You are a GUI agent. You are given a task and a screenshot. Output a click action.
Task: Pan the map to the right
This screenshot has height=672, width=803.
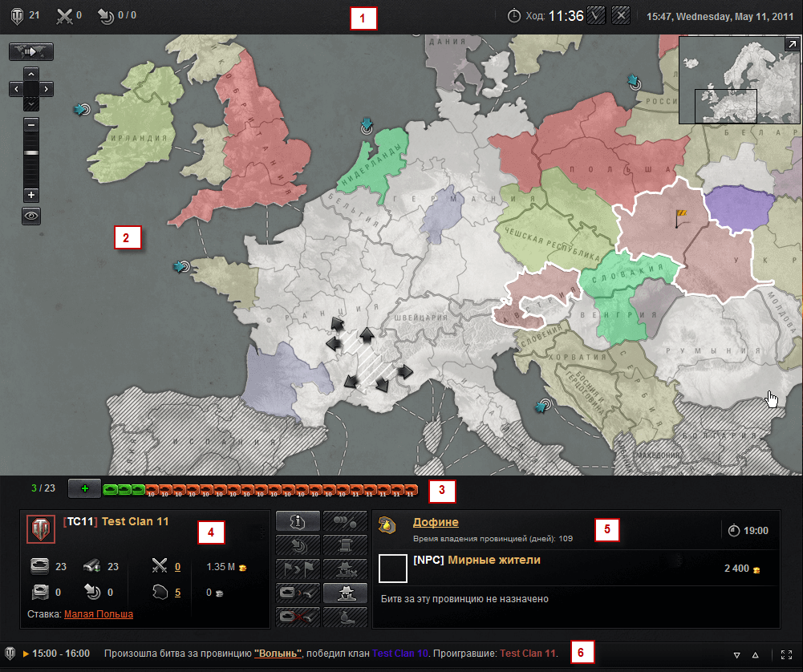(x=46, y=89)
